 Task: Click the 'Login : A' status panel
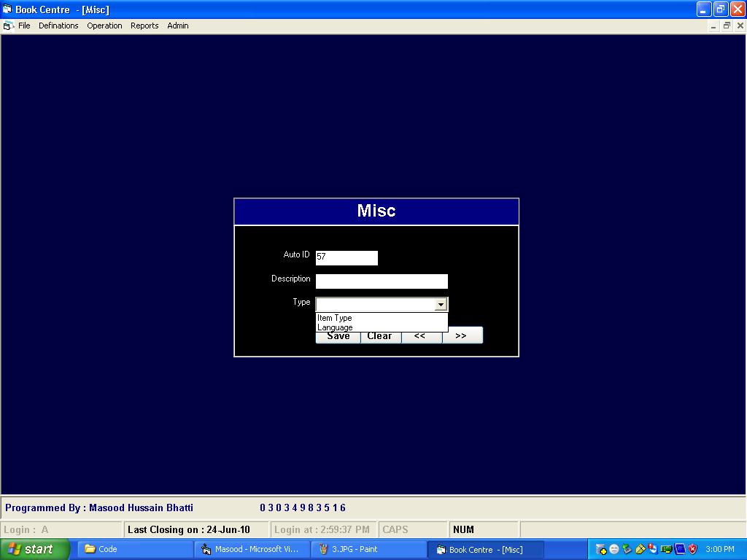pyautogui.click(x=61, y=529)
